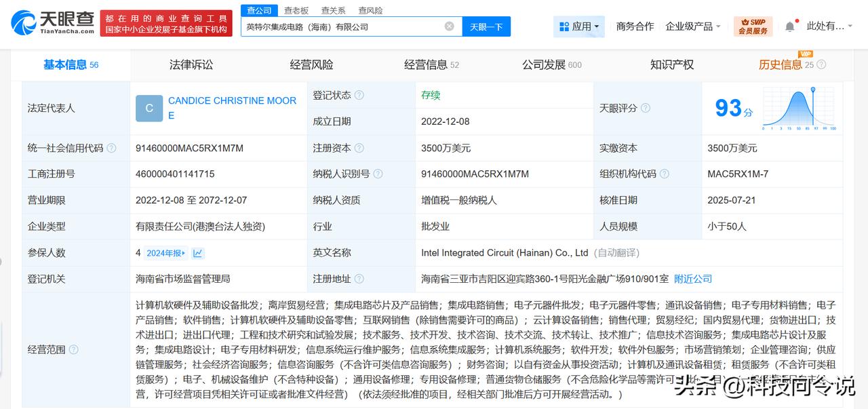
Task: Click organization code MAC5RX1M-7
Action: (x=738, y=174)
